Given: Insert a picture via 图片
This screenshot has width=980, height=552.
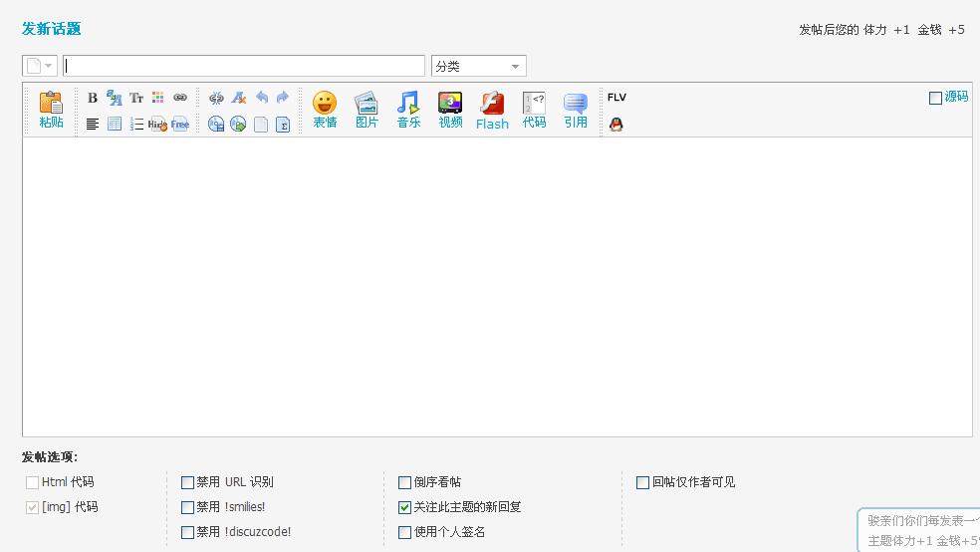Looking at the screenshot, I should click(x=367, y=110).
